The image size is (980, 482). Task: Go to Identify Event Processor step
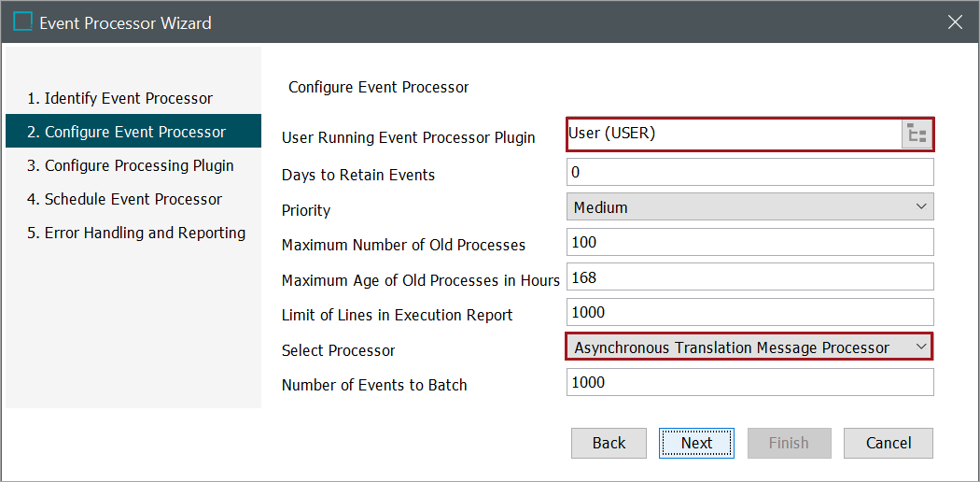pos(119,98)
